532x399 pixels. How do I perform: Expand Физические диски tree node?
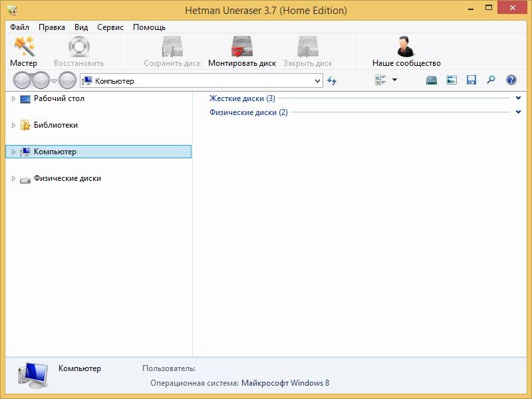tap(13, 178)
